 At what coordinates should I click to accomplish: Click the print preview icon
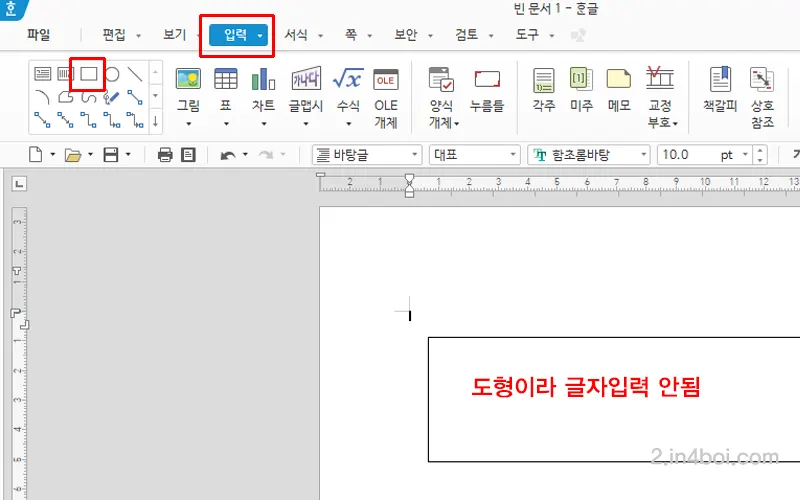[x=188, y=155]
